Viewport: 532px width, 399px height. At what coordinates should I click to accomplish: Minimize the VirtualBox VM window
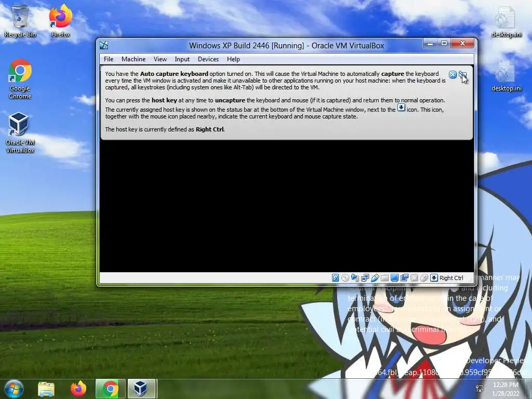click(430, 44)
